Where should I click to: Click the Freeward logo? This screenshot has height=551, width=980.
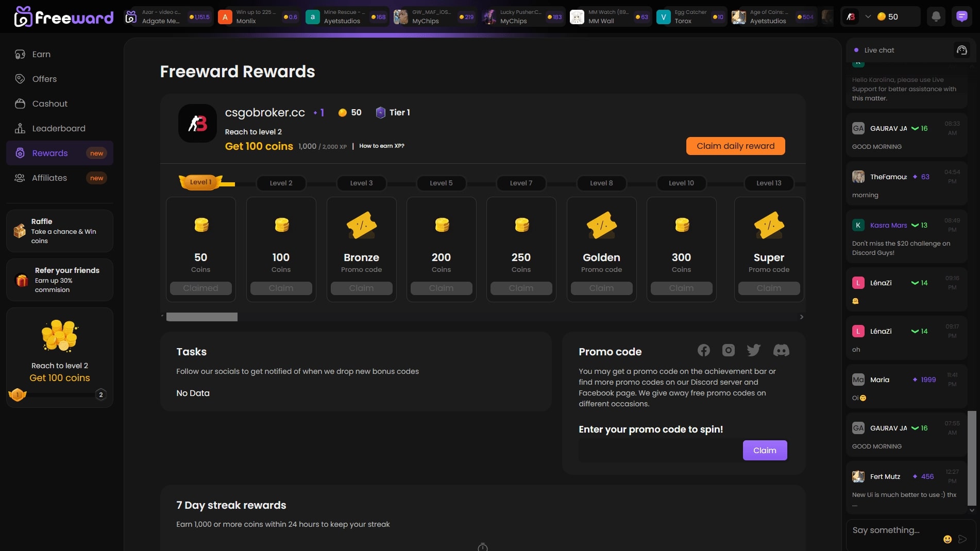[64, 16]
